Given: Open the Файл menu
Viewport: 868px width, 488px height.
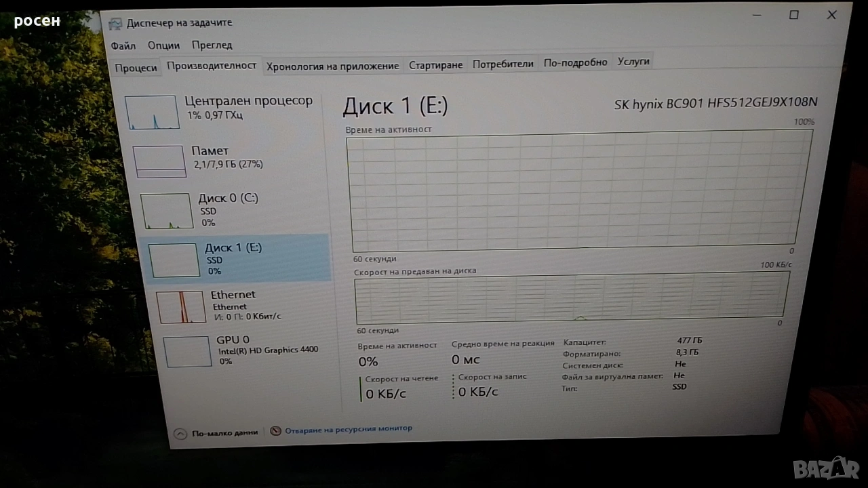Looking at the screenshot, I should pos(123,46).
